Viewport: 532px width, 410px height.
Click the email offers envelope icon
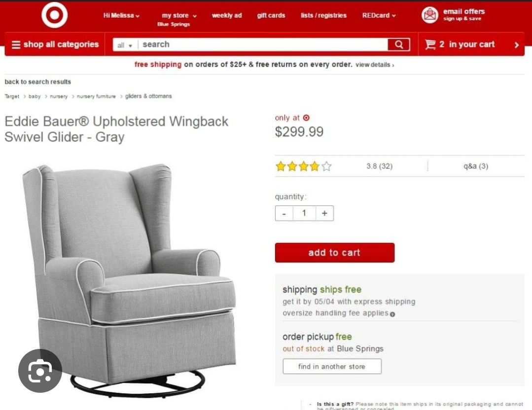[430, 15]
